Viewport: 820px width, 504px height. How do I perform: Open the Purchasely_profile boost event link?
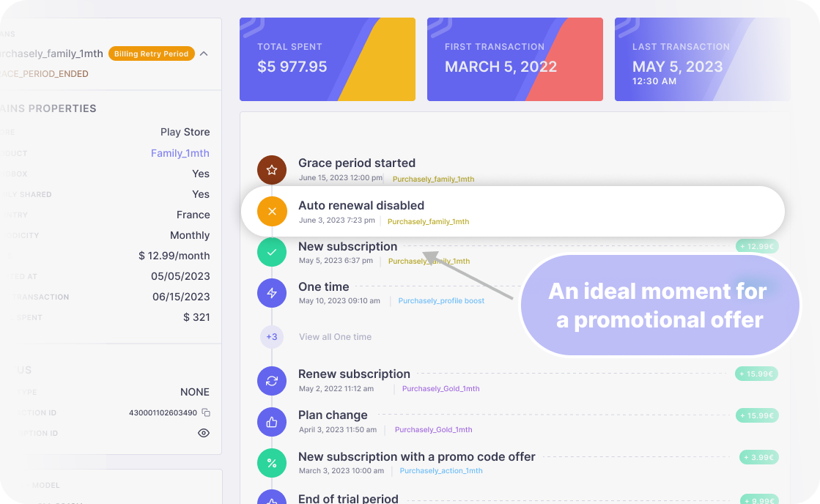(440, 300)
